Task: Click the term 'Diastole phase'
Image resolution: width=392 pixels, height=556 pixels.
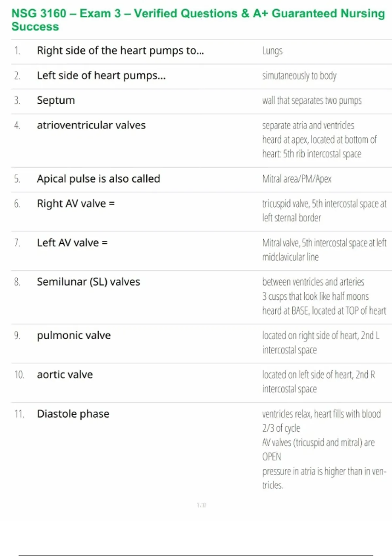Action: (x=73, y=414)
